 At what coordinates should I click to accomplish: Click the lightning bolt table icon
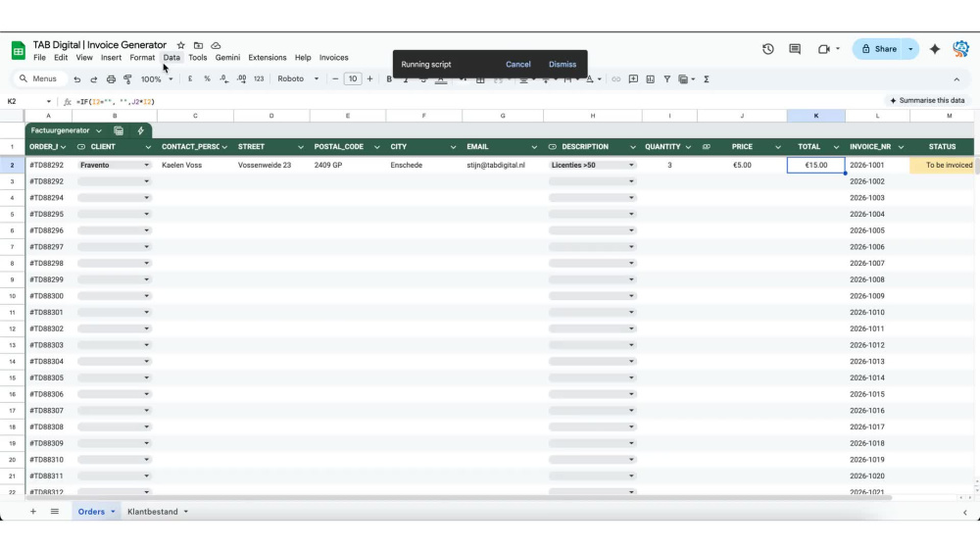(140, 130)
